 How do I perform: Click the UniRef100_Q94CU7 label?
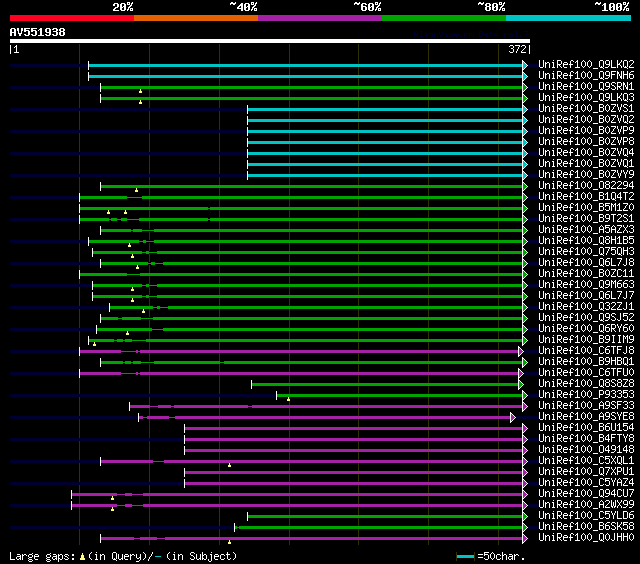(x=586, y=494)
